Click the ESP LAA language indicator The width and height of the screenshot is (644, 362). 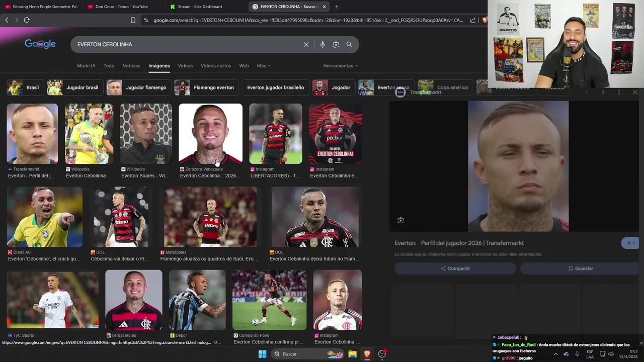tap(590, 354)
